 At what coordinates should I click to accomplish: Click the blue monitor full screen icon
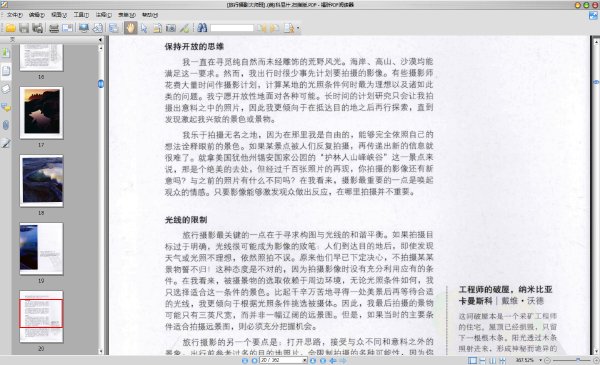[x=84, y=28]
